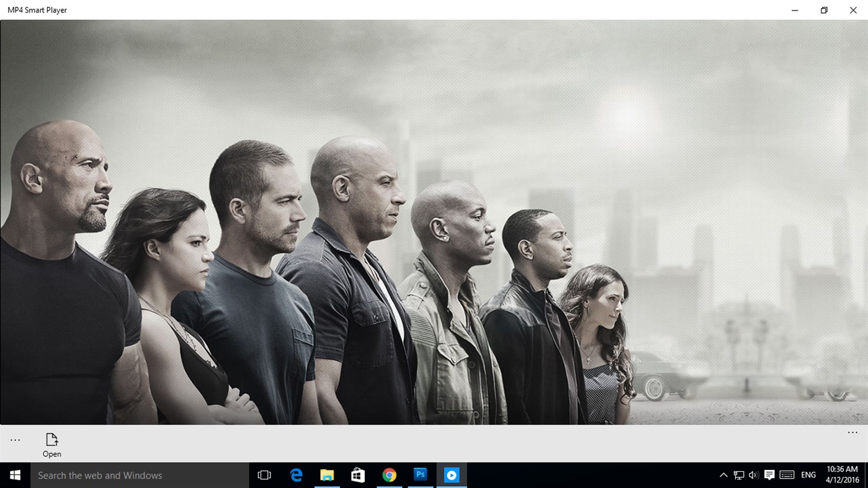Expand the left ellipsis menu in app bar
The image size is (868, 488).
click(x=16, y=440)
